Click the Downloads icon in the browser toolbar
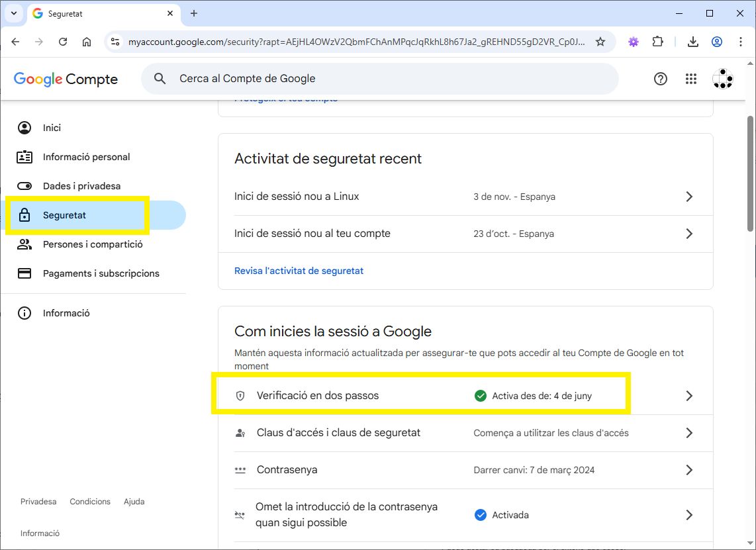Screen dimensions: 756x550 [693, 41]
